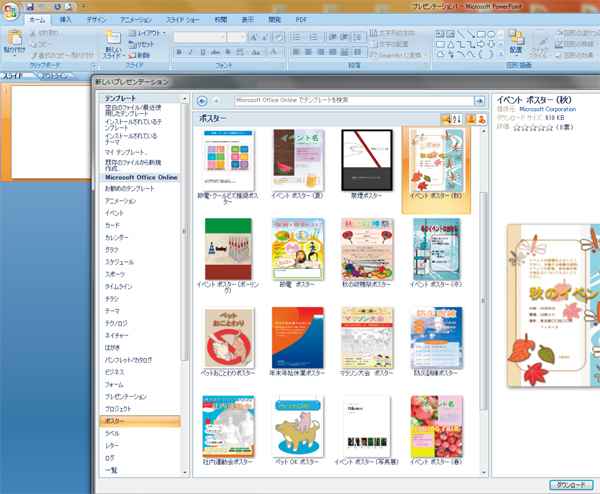Toggle Italic formatting in the ribbon

[191, 52]
